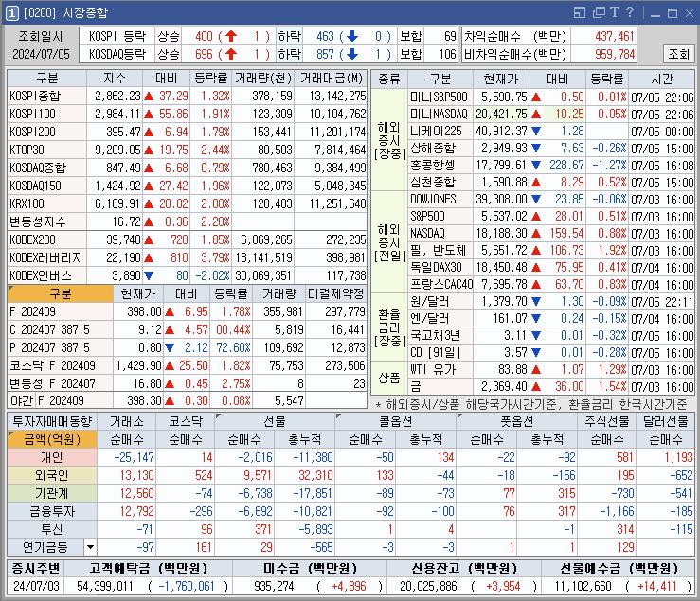
Task: Open the font size T icon
Action: point(615,12)
